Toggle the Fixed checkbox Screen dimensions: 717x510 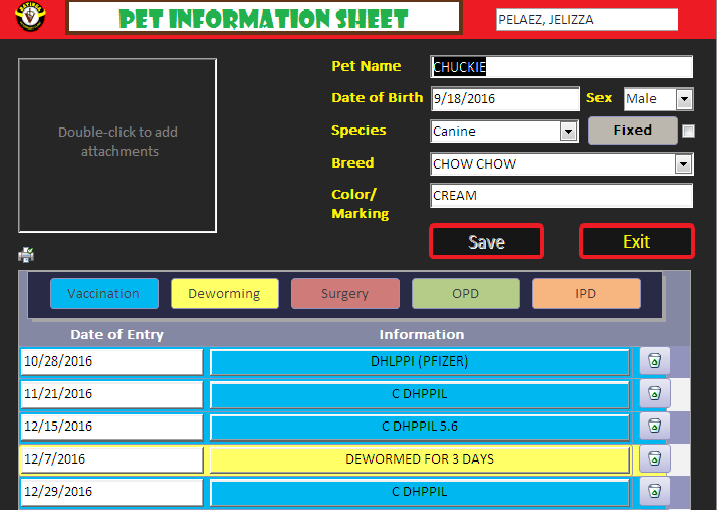click(x=688, y=131)
